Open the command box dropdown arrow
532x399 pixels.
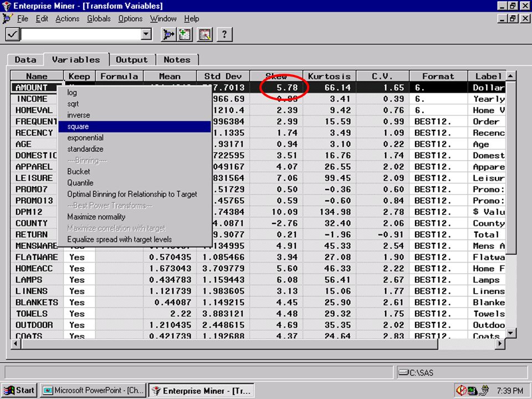coord(146,34)
